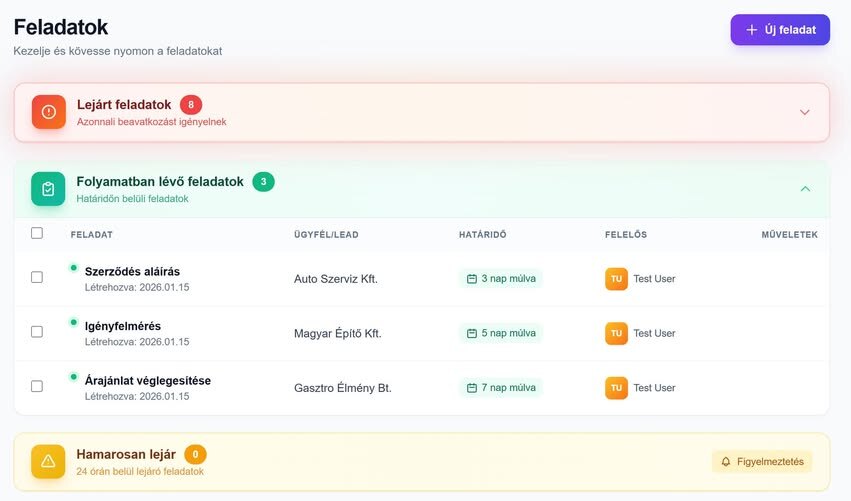851x501 pixels.
Task: Click the TU avatar in Szerződés aláírás row
Action: (x=617, y=279)
